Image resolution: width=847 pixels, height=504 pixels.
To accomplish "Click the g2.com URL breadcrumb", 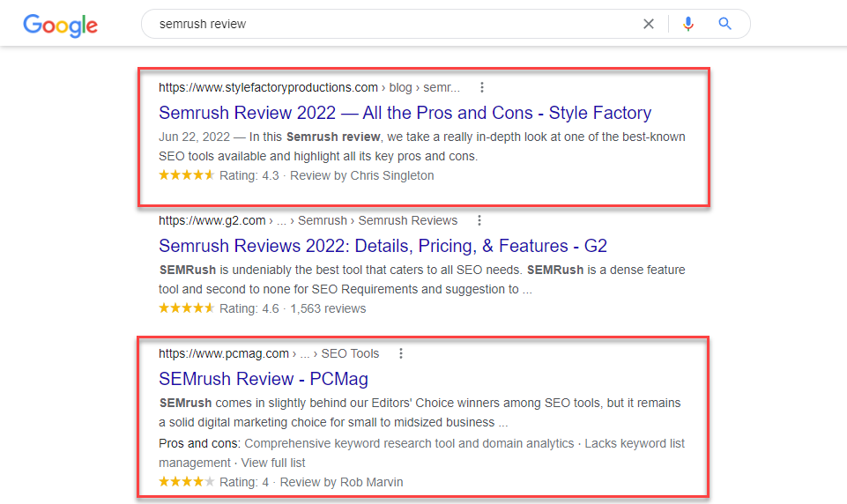I will coord(308,220).
